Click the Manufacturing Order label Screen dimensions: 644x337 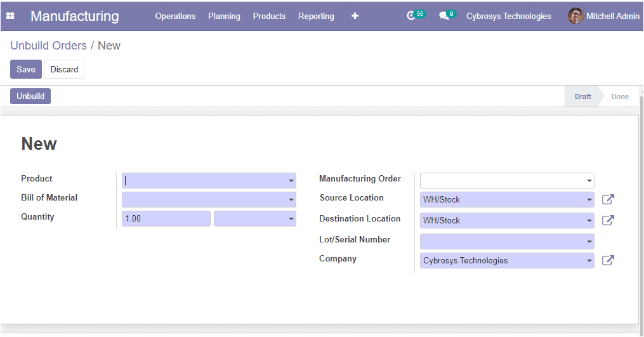click(x=360, y=179)
